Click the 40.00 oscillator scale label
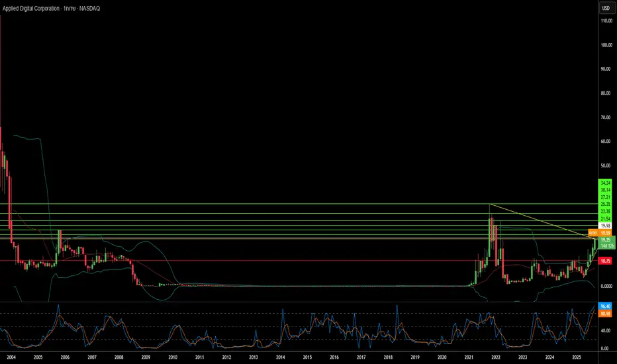The image size is (617, 364). pos(605,331)
